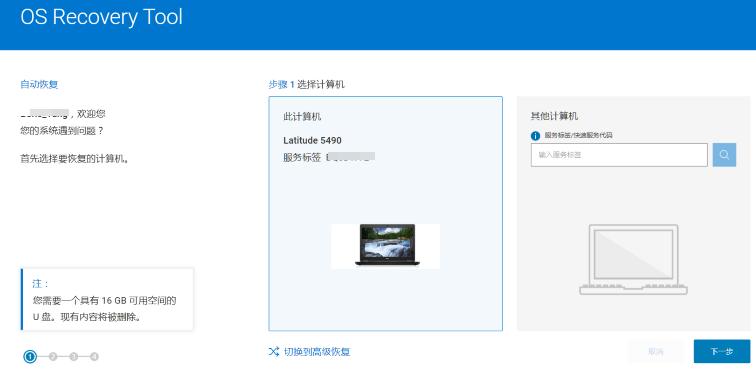
Task: Select step 4 in progress indicator
Action: click(94, 357)
